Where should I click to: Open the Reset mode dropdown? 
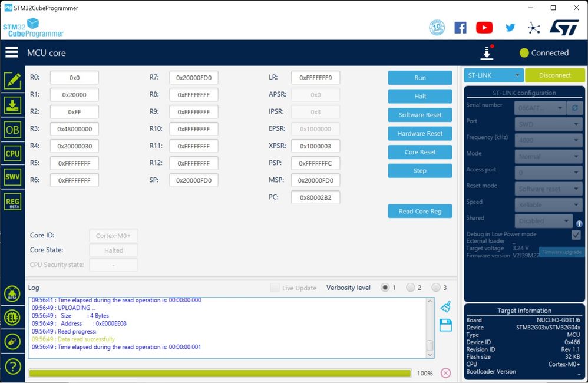point(549,189)
